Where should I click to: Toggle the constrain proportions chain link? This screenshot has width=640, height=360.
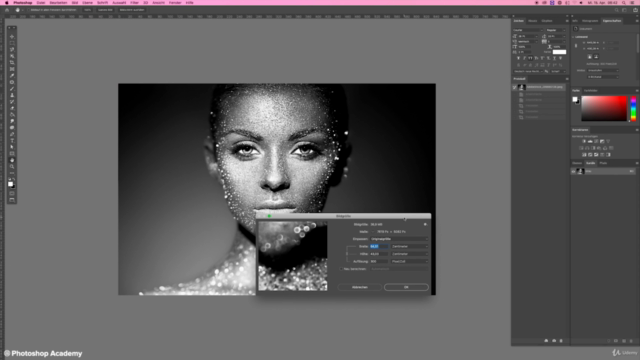[347, 253]
